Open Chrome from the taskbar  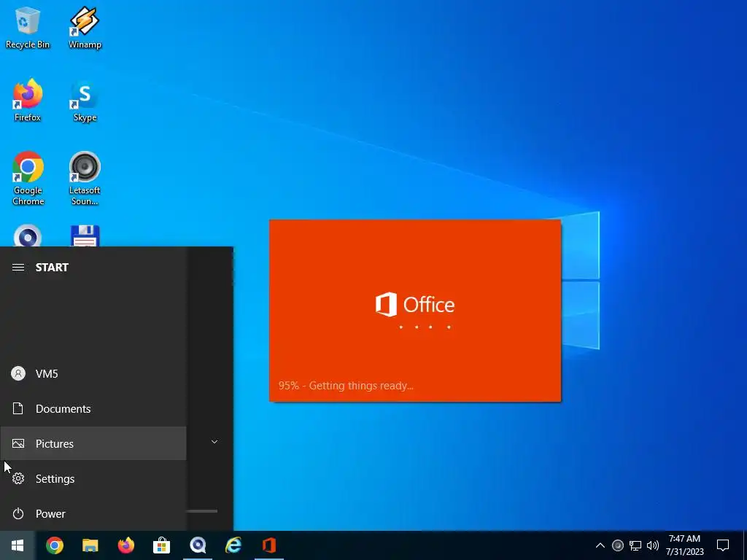pyautogui.click(x=55, y=545)
